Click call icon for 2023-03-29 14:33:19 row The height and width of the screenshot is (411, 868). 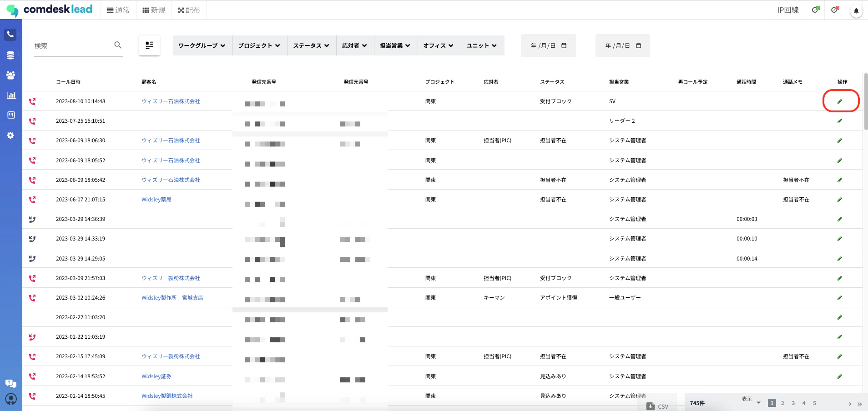point(32,239)
